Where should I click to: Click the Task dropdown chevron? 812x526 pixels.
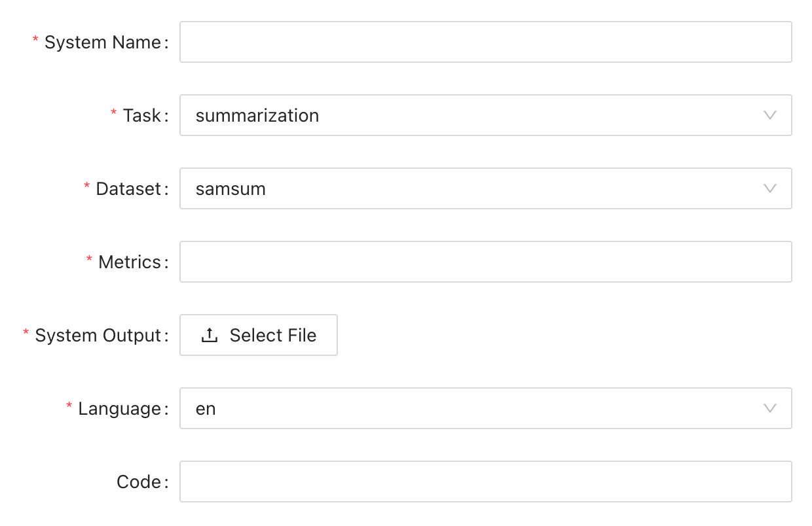(771, 115)
